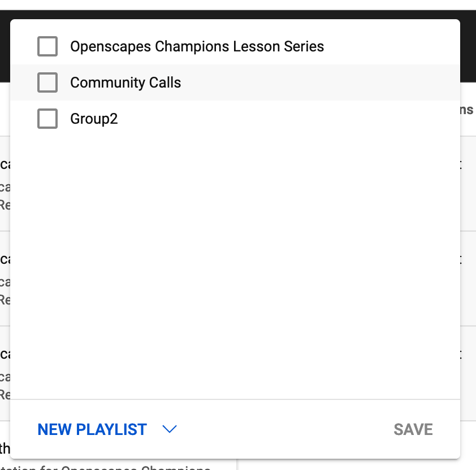Enable the Community Calls checkbox
Viewport: 476px width, 470px height.
pos(47,82)
